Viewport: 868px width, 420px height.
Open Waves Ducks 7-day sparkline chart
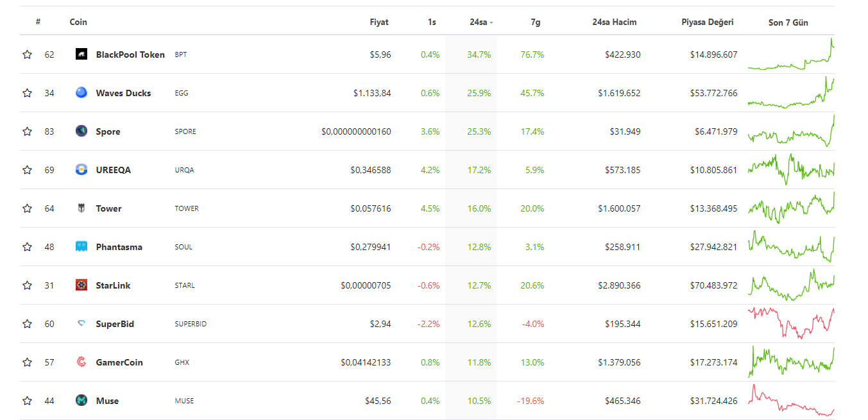click(x=791, y=92)
